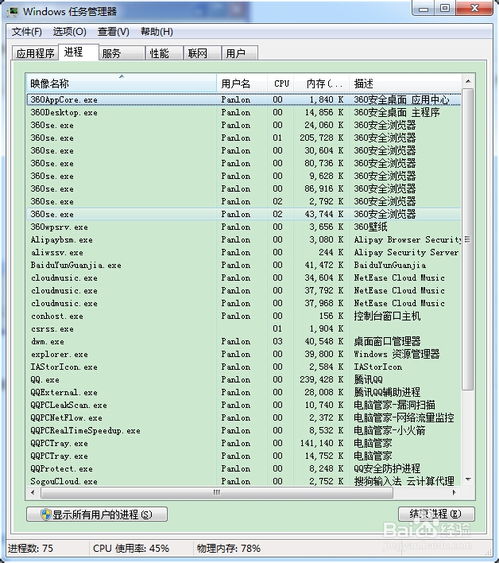The width and height of the screenshot is (499, 563).
Task: Click horizontal scrollbar left arrow
Action: [x=33, y=492]
